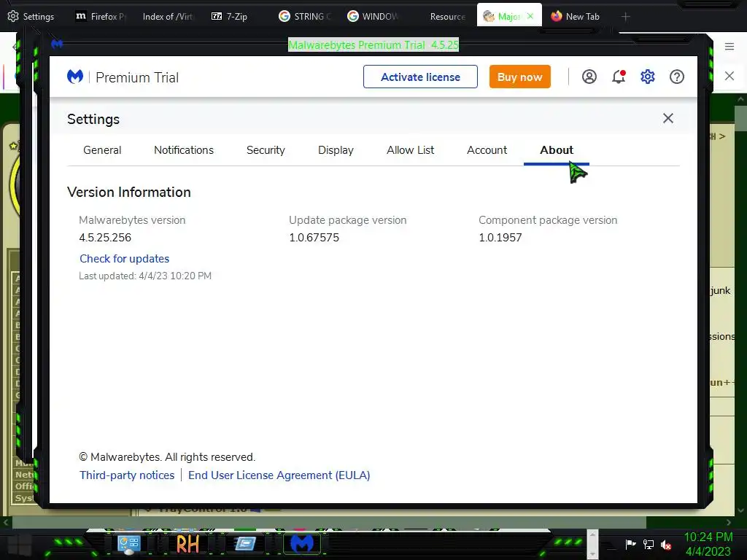Click the Malwarebytes taskbar icon
Screen dimensions: 747x560
(302, 543)
